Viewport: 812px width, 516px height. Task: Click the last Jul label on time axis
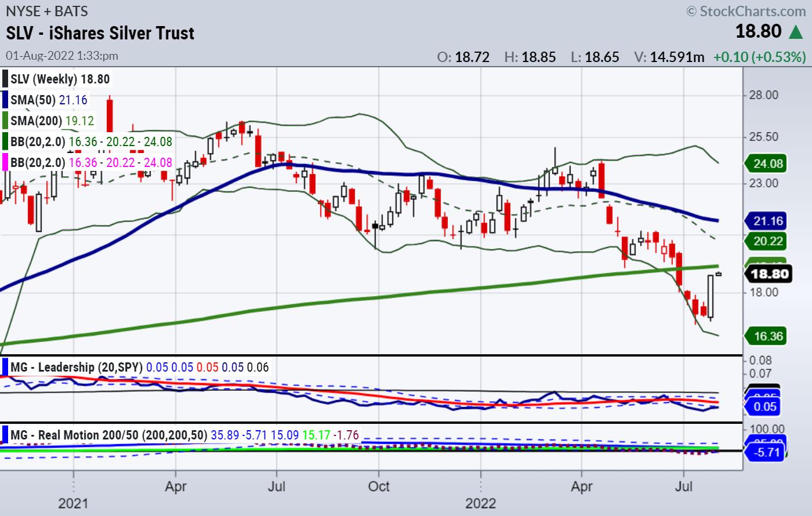(684, 486)
